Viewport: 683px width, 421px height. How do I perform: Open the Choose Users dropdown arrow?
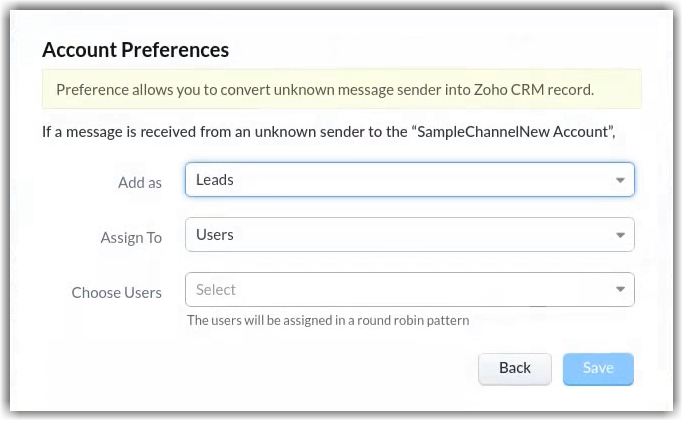tap(620, 291)
